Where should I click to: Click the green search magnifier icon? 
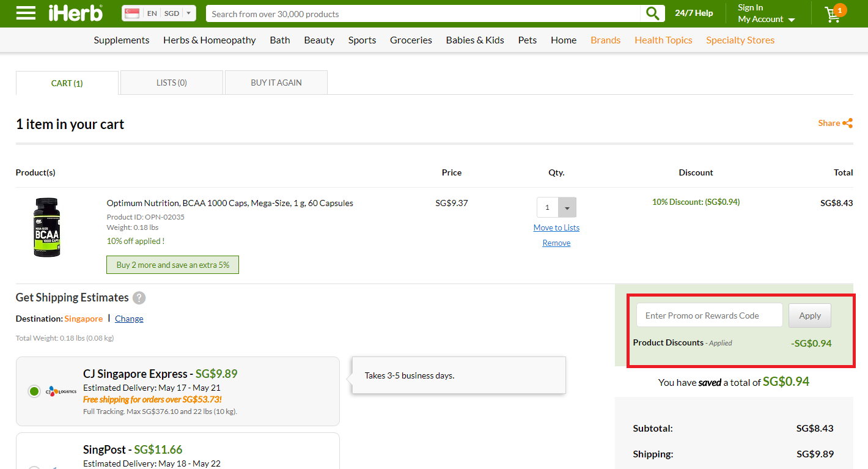click(653, 13)
